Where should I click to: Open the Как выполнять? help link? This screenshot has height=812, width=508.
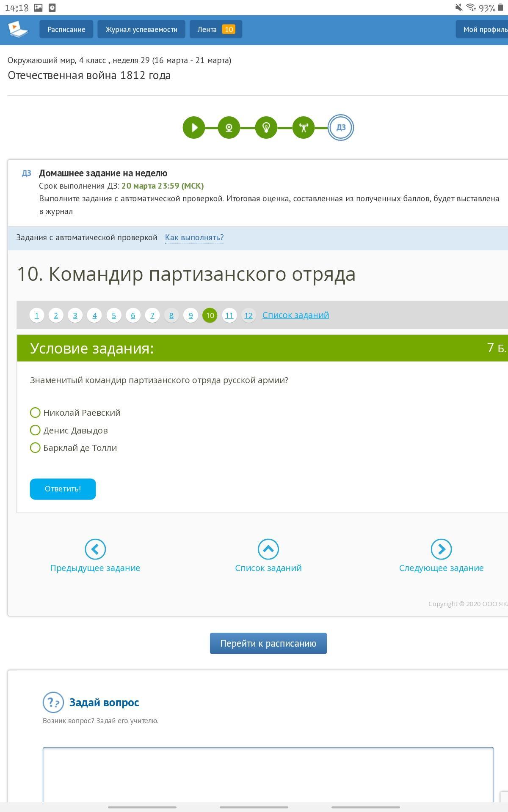tap(194, 238)
